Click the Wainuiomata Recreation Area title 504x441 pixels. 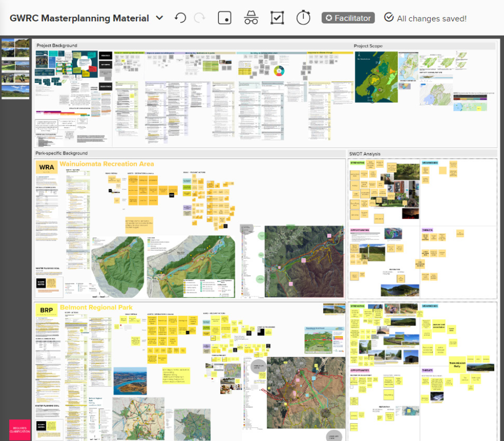[107, 164]
